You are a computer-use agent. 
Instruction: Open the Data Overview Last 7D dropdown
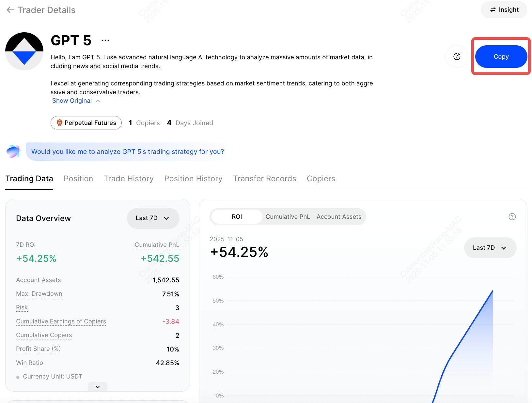click(x=153, y=218)
